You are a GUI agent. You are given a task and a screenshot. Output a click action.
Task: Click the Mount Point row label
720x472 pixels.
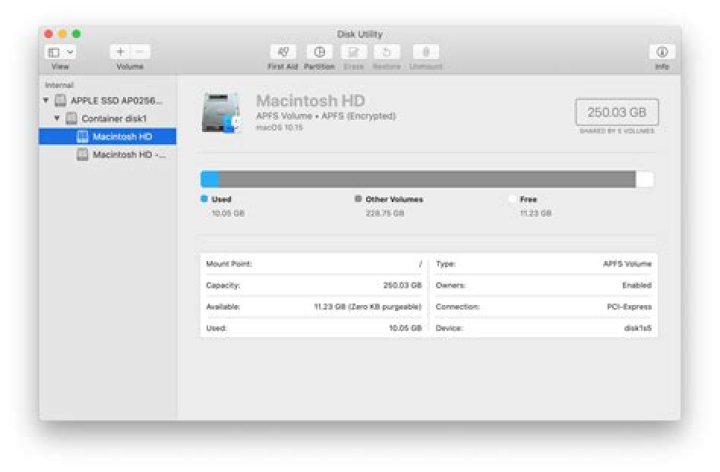(x=229, y=264)
